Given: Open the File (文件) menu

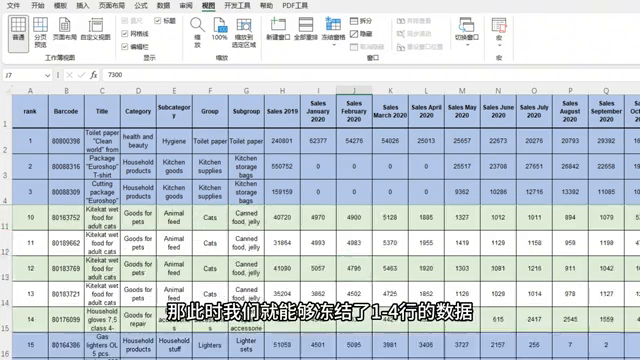Looking at the screenshot, I should tap(13, 6).
